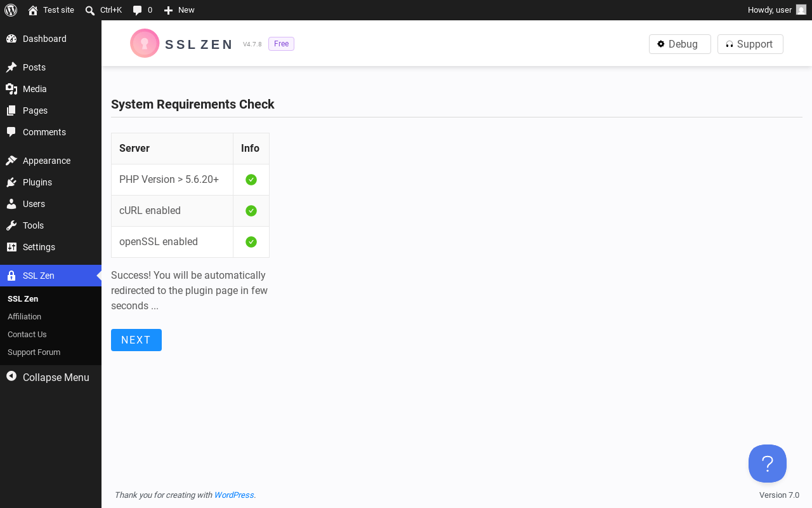Click the Appearance paintbrush icon
The width and height of the screenshot is (812, 508).
coord(11,161)
